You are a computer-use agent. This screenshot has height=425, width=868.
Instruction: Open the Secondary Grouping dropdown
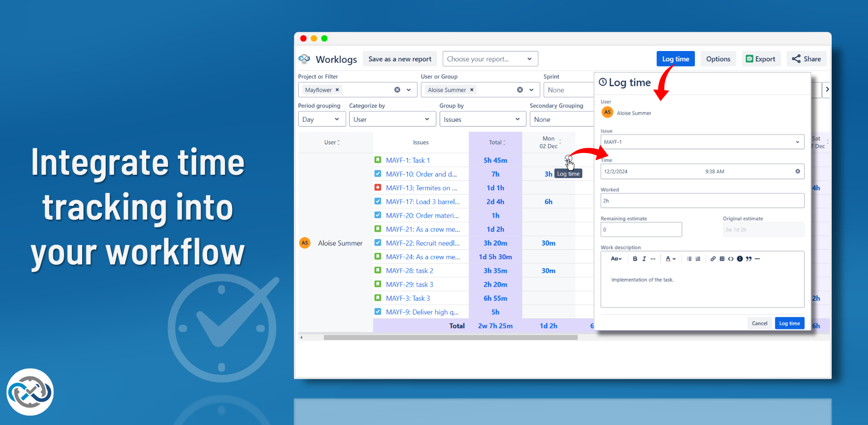pyautogui.click(x=561, y=119)
